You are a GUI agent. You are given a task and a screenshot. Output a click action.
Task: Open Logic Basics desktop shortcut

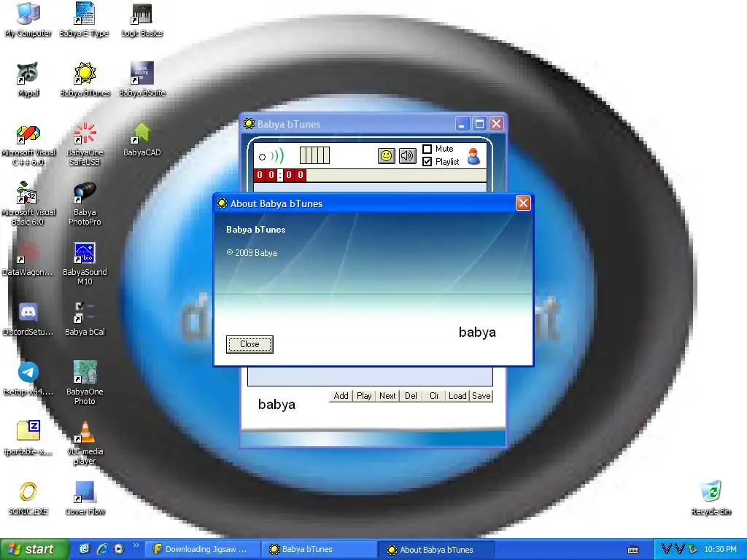click(142, 20)
